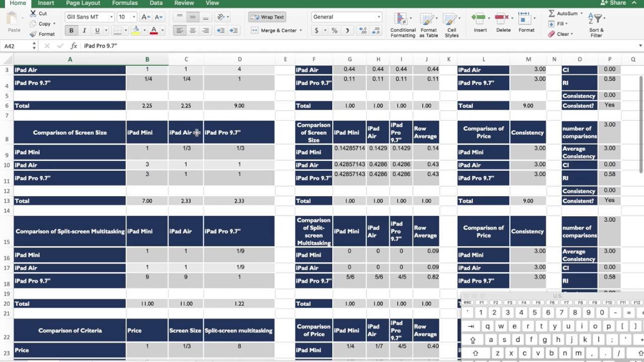Toggle Underline formatting

[97, 31]
